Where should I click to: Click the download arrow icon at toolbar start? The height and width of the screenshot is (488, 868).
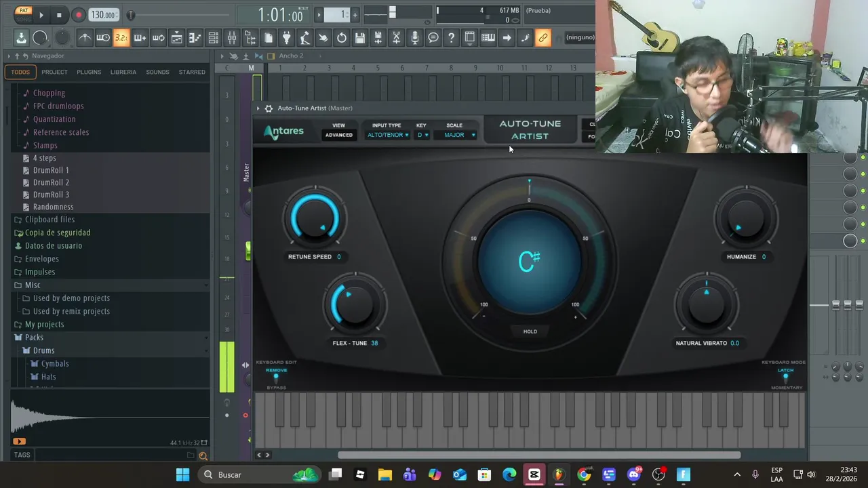click(21, 38)
